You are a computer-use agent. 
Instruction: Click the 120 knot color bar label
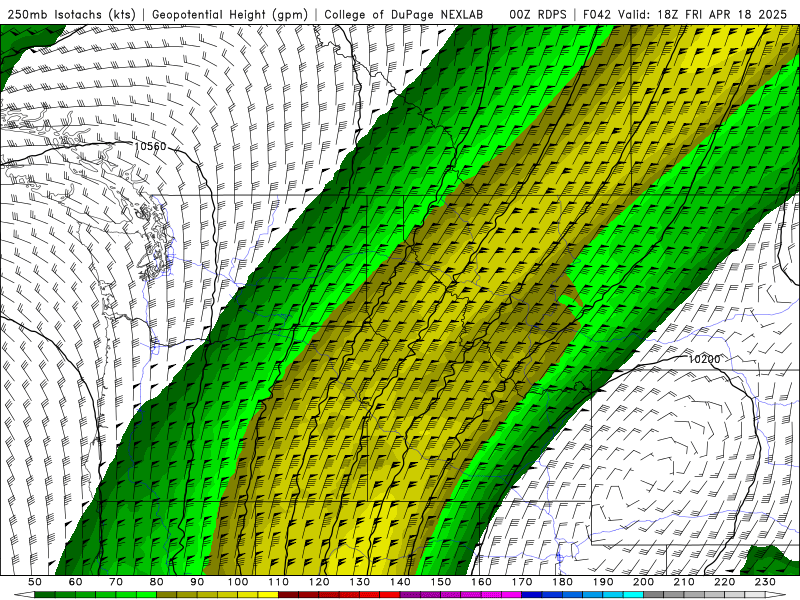319,582
